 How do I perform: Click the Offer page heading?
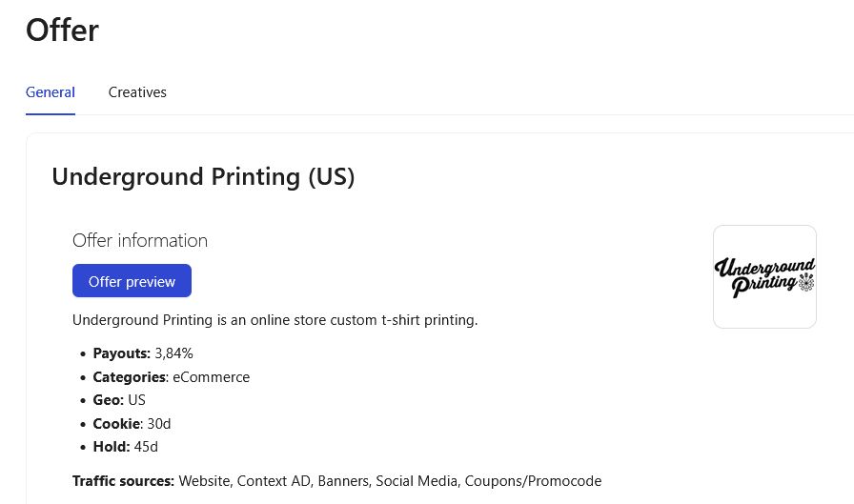click(x=62, y=30)
